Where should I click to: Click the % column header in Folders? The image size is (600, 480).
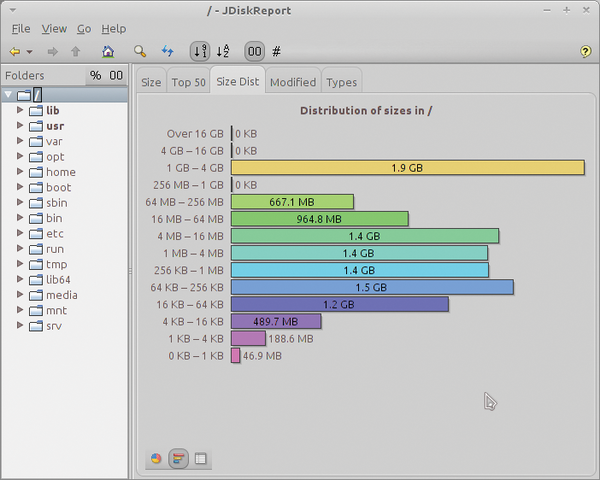96,75
